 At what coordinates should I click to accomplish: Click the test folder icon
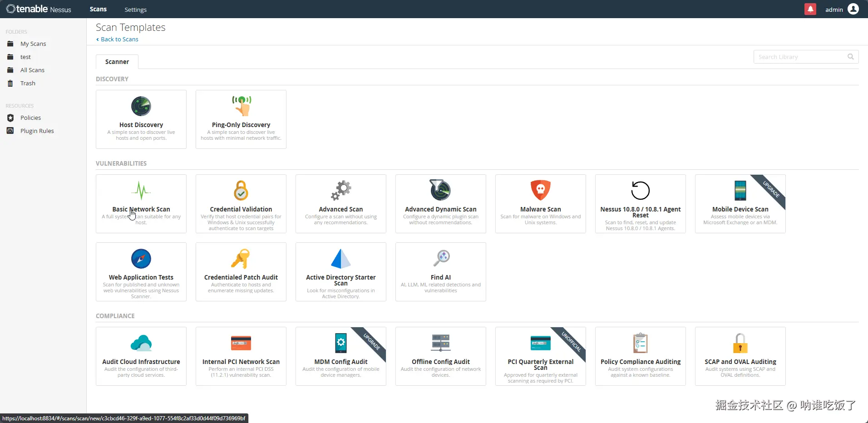point(10,57)
